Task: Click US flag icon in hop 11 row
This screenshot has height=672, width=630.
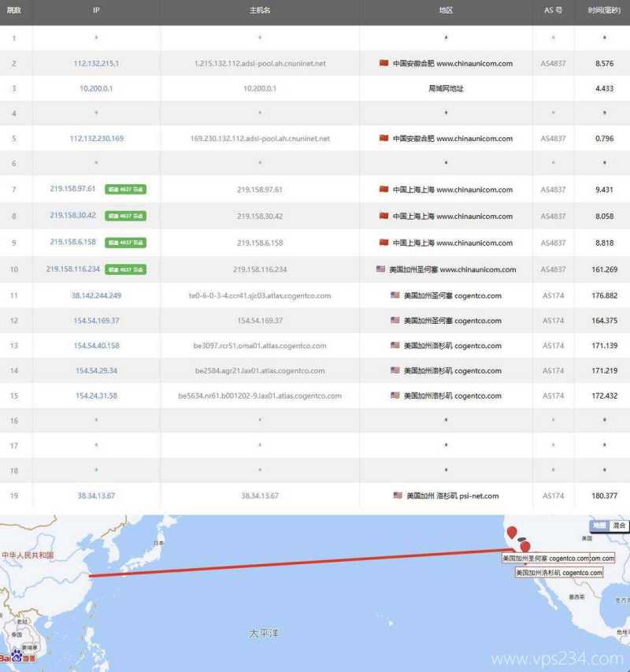Action: coord(395,295)
